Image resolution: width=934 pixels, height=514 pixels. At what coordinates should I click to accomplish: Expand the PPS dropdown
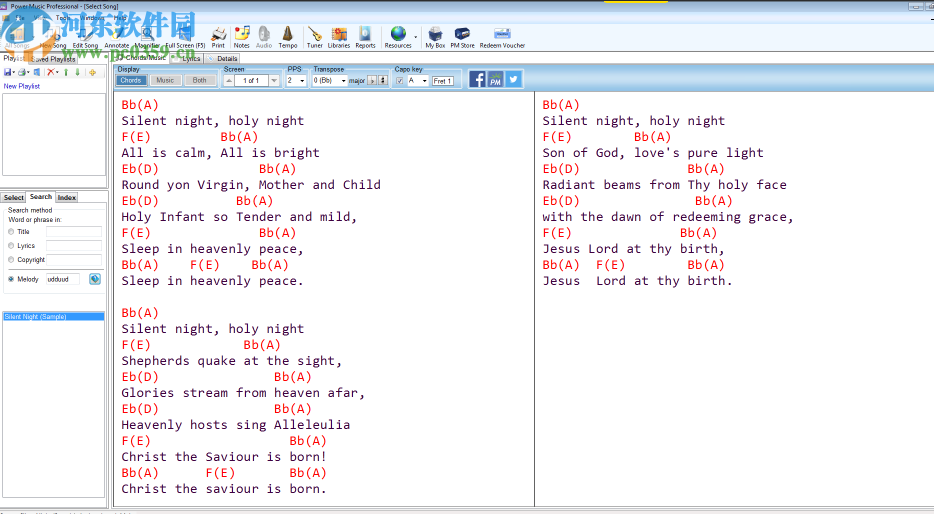tap(302, 81)
